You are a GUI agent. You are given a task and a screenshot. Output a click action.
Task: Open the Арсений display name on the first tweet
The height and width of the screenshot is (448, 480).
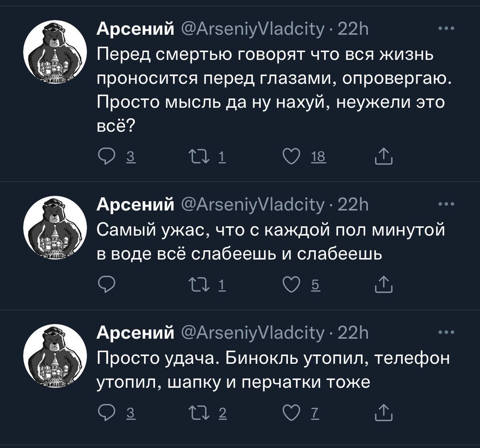(135, 29)
